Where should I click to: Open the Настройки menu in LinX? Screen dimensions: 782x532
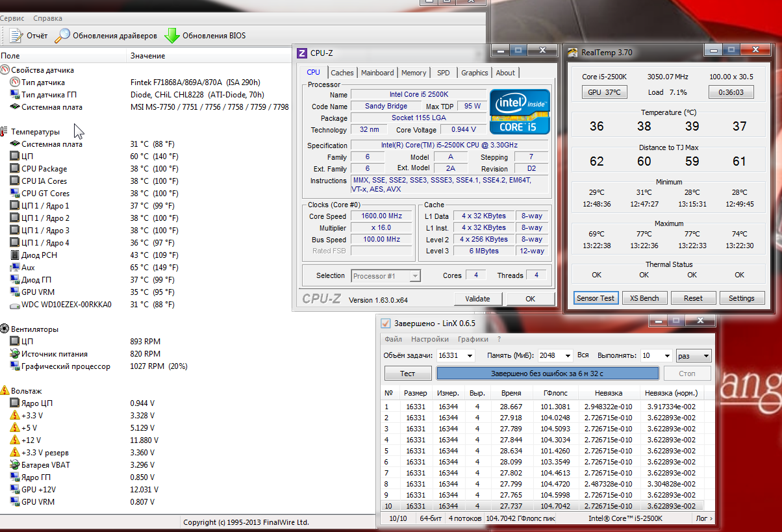point(430,339)
